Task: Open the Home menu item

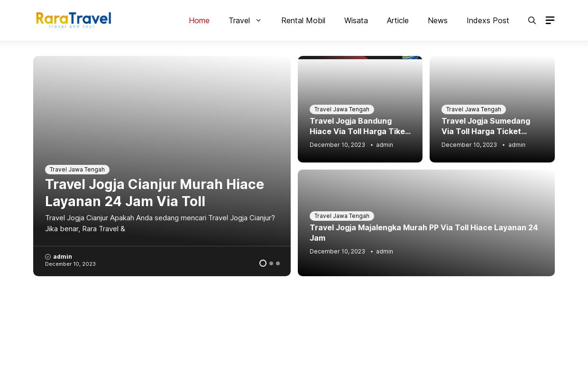Action: (x=199, y=20)
